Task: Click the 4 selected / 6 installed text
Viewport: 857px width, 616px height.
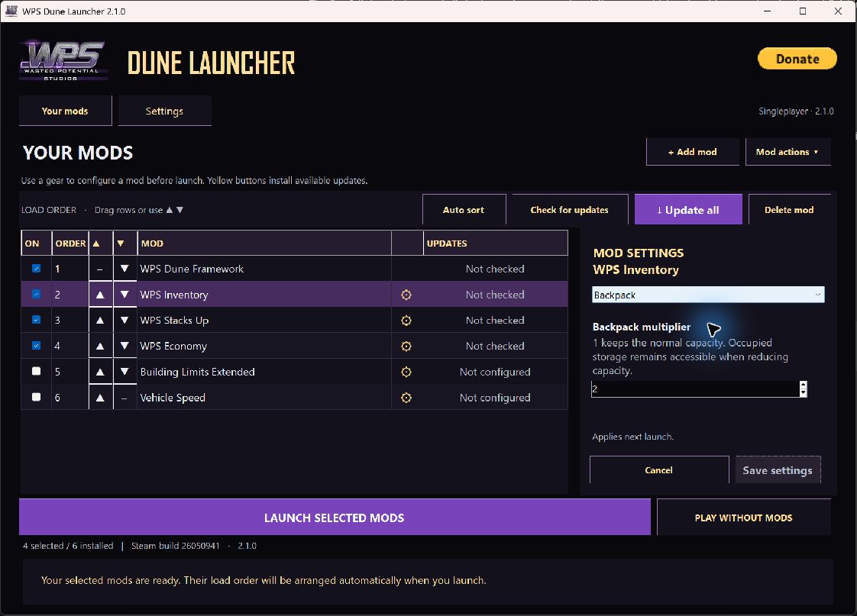Action: tap(68, 546)
